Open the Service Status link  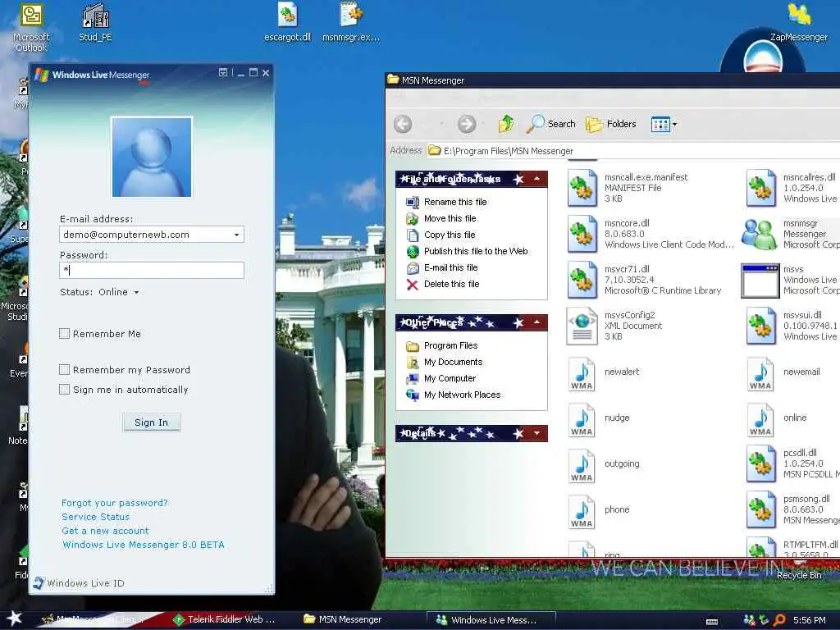pyautogui.click(x=95, y=517)
